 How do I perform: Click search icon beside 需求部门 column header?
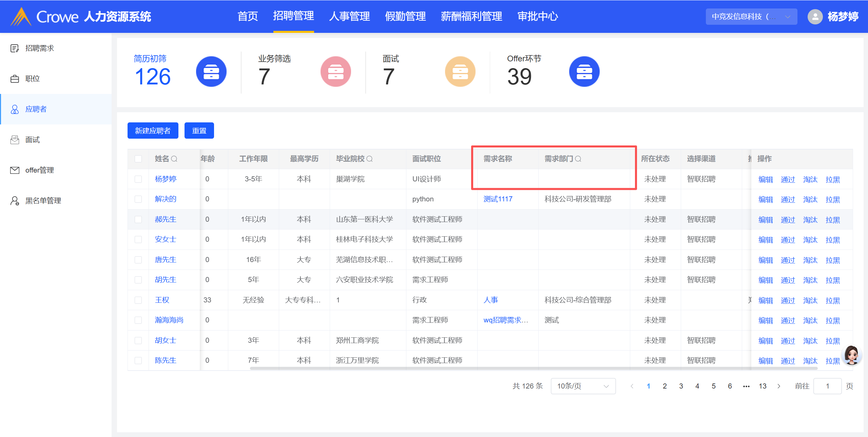click(x=578, y=159)
